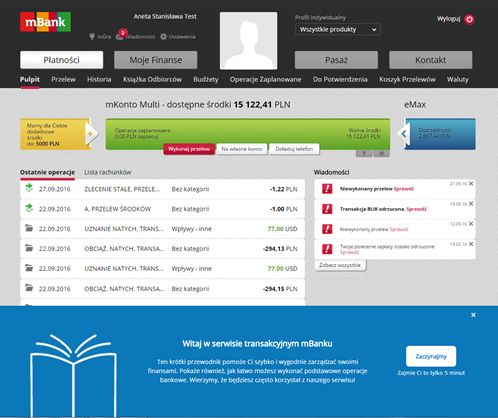Open the Wszystkie produkty dropdown

338,30
